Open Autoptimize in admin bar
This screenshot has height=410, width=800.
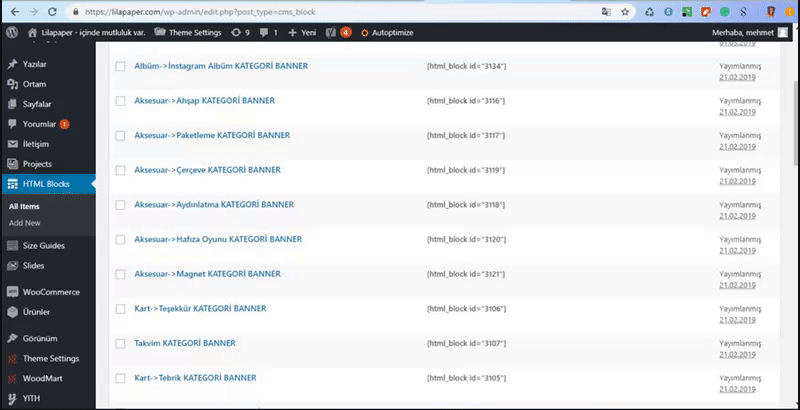tap(387, 33)
